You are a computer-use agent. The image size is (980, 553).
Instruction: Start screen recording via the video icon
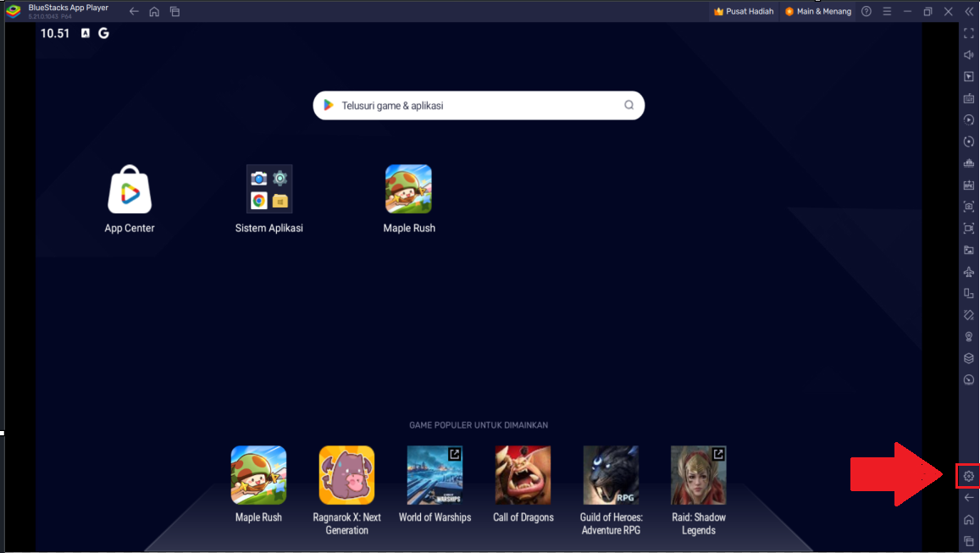point(968,228)
